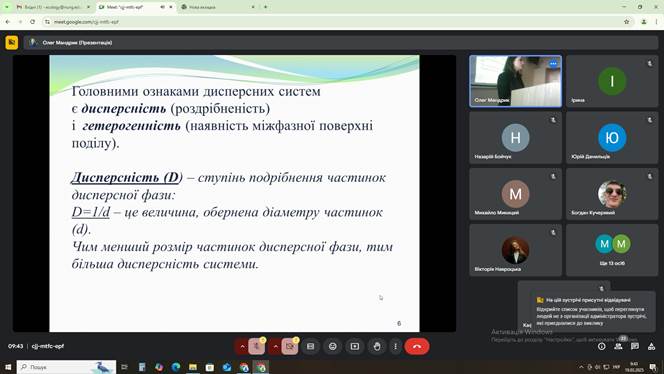
Task: Leave the call with red hang-up button
Action: [x=417, y=346]
